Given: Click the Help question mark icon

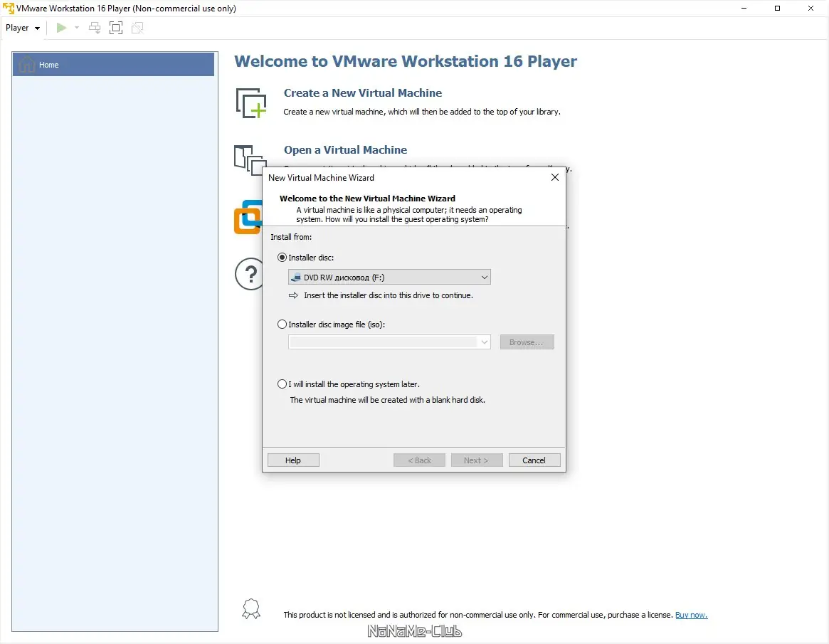Looking at the screenshot, I should pos(249,274).
